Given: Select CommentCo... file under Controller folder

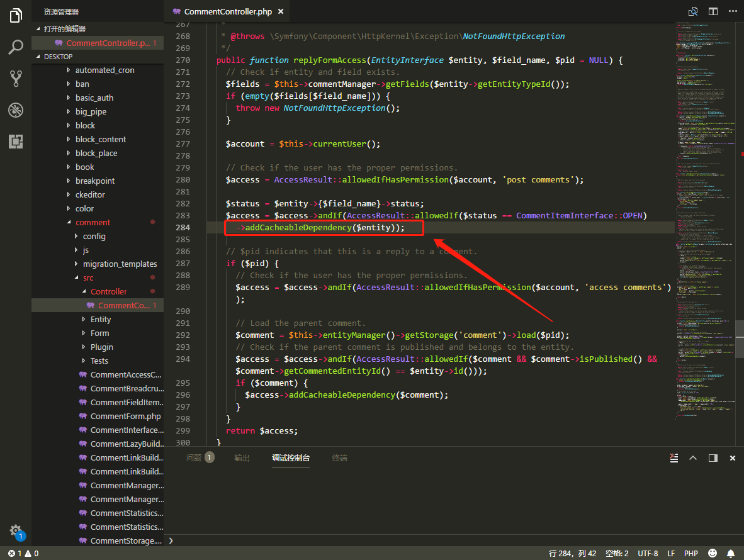Looking at the screenshot, I should pos(98,305).
